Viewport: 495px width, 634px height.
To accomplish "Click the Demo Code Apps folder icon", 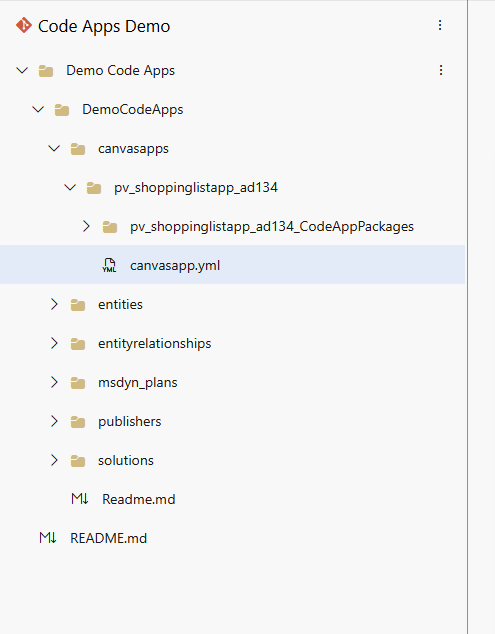I will click(46, 71).
